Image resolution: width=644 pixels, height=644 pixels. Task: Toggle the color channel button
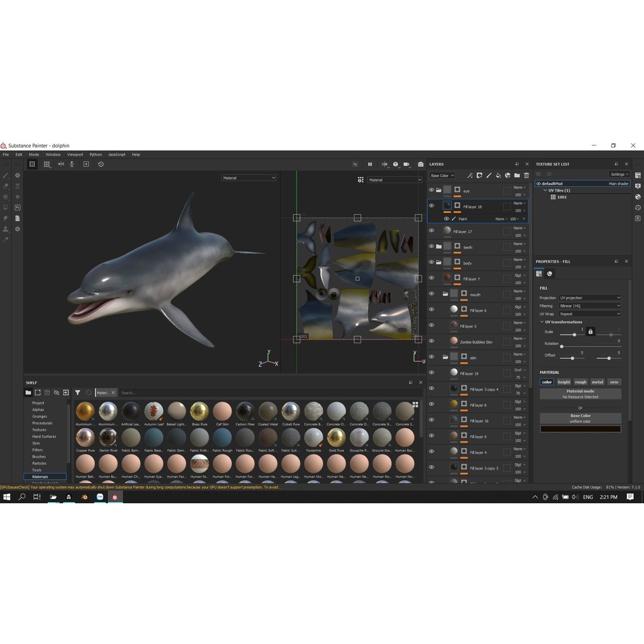(547, 382)
